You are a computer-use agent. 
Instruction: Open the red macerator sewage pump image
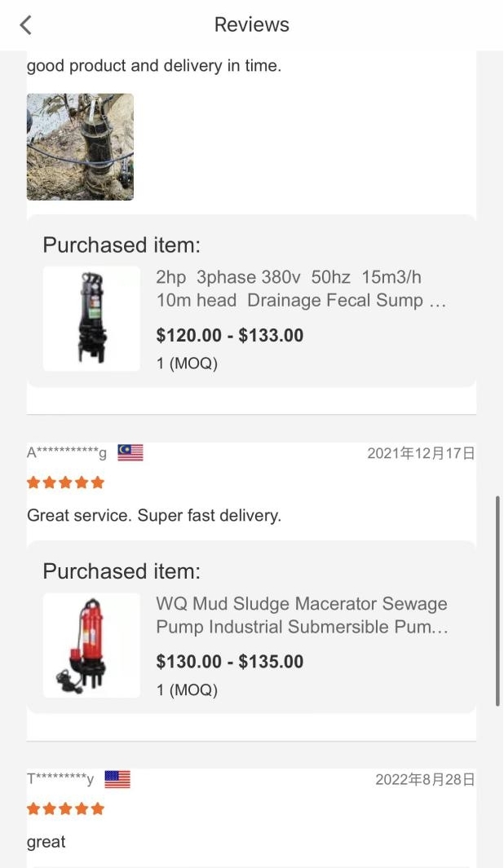click(x=91, y=645)
